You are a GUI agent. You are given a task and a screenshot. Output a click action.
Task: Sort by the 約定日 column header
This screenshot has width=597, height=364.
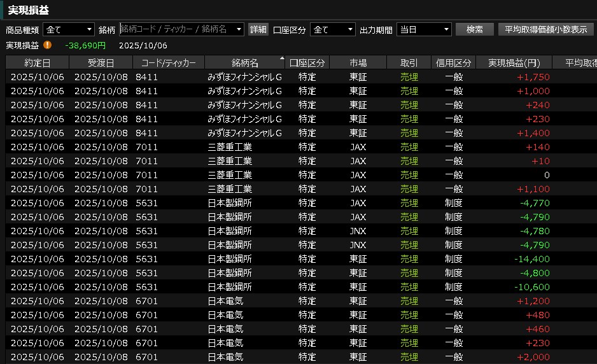point(37,62)
